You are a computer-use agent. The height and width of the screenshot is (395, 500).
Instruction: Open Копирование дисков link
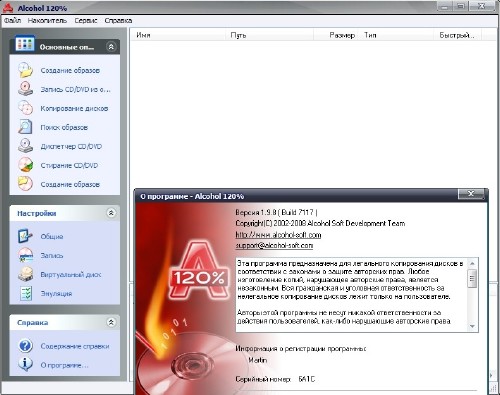74,108
